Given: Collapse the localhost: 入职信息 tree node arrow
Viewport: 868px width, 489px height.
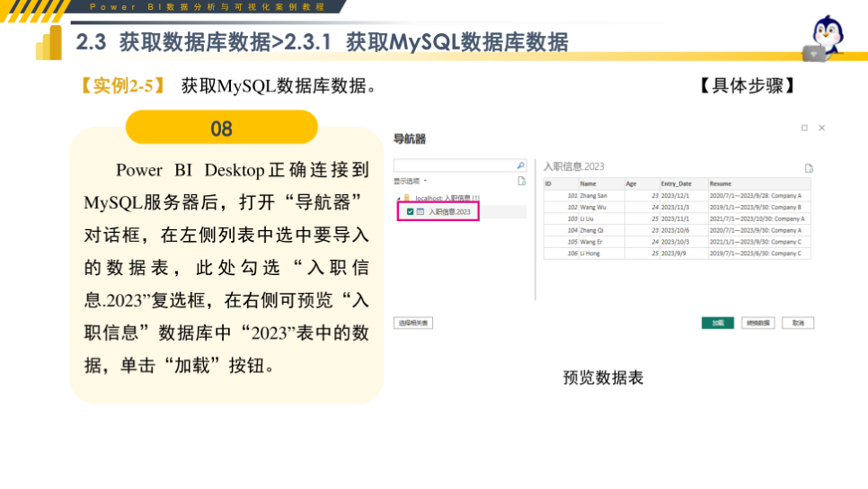Looking at the screenshot, I should pos(399,199).
